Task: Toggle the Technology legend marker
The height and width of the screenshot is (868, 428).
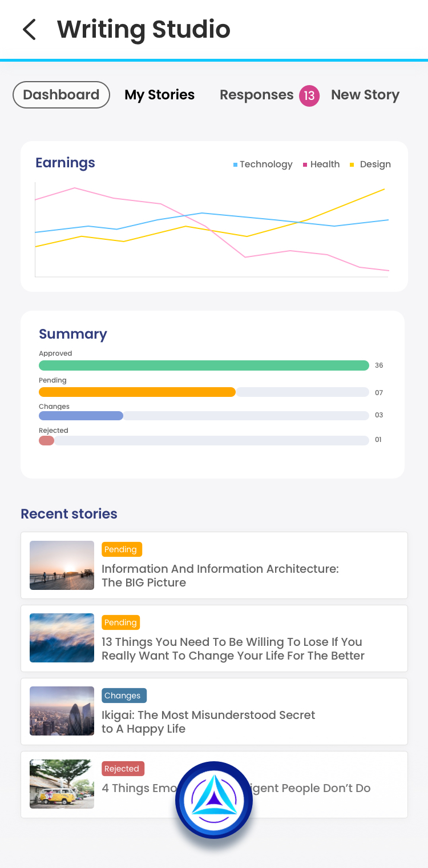Action: click(235, 164)
